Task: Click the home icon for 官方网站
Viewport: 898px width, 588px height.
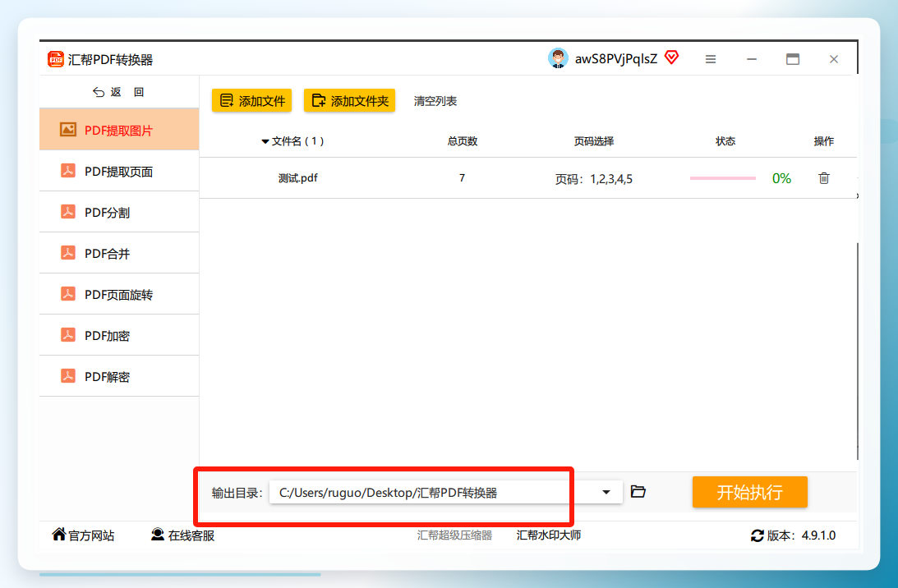Action: [58, 534]
